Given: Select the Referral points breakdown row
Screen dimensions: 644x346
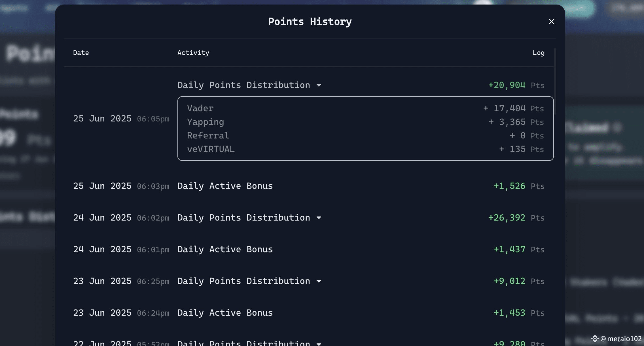Looking at the screenshot, I should pos(365,135).
